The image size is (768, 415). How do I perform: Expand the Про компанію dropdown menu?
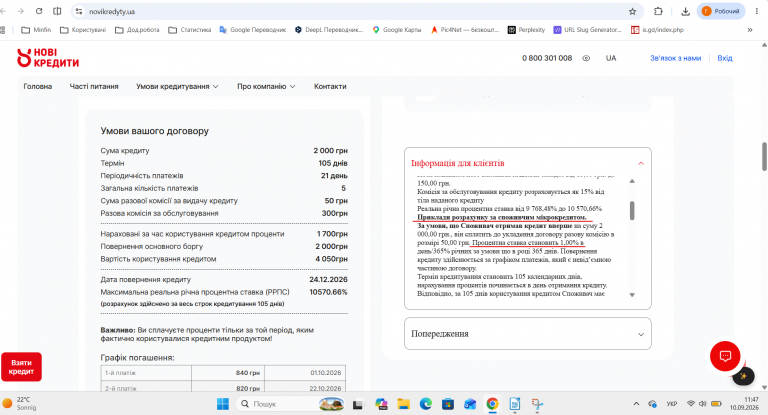point(266,86)
